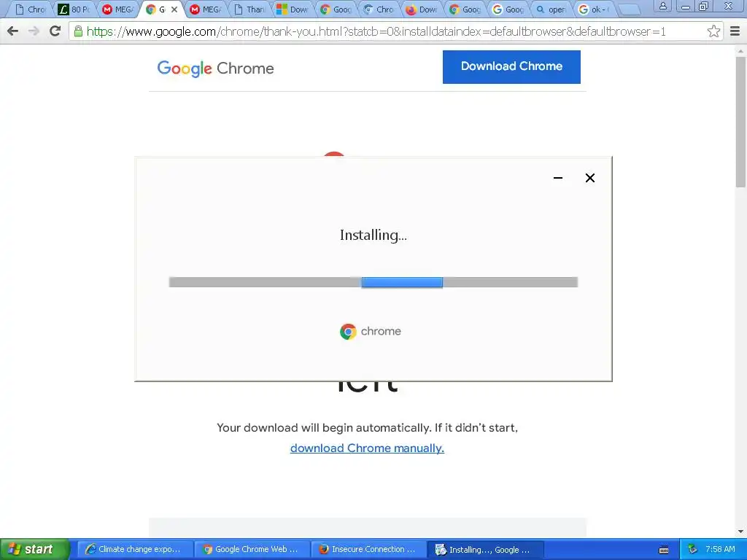Click the Download Chrome button
Screen dimensions: 747x560
(511, 66)
